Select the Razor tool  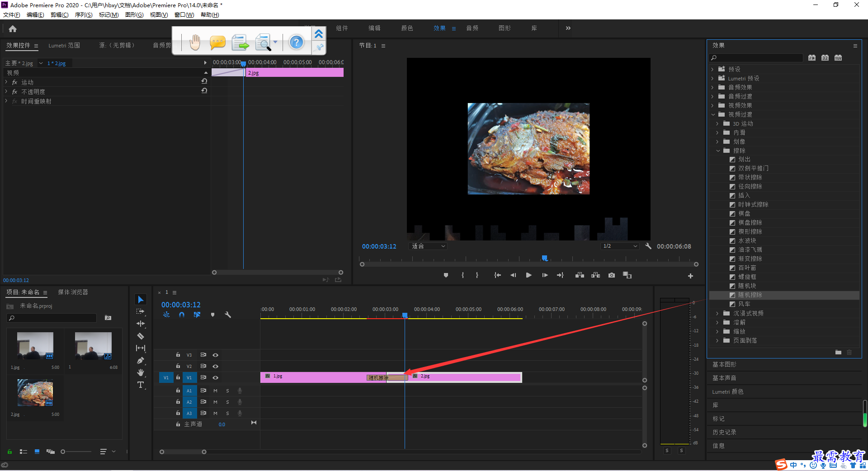click(x=141, y=336)
